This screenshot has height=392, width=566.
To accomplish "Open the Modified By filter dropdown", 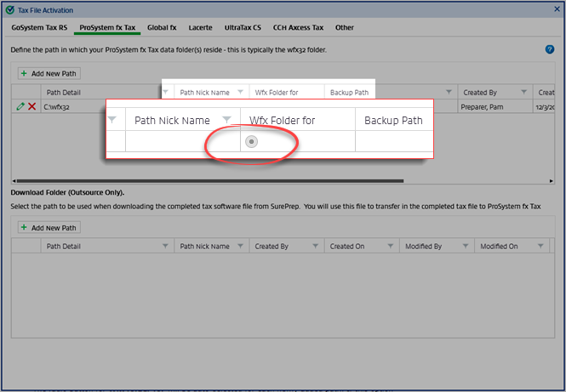I will 465,246.
